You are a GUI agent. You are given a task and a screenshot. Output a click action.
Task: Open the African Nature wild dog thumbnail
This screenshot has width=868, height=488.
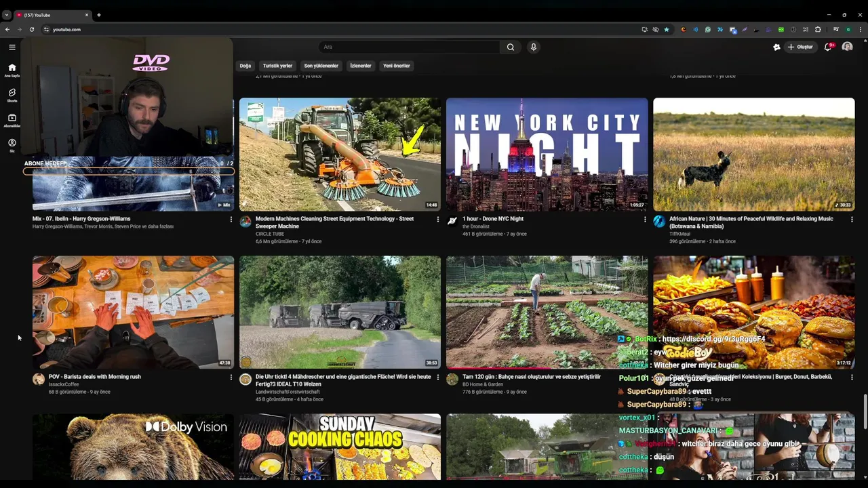pos(753,155)
